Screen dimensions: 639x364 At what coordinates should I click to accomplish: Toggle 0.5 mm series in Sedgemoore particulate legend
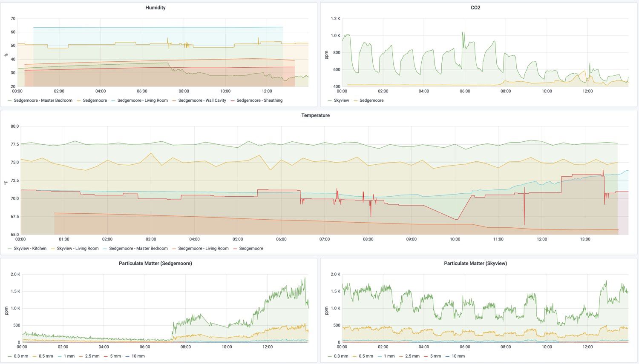tap(46, 356)
